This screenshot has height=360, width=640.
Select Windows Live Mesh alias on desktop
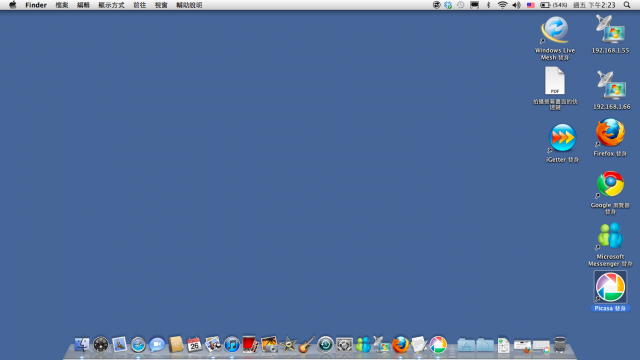pyautogui.click(x=555, y=38)
